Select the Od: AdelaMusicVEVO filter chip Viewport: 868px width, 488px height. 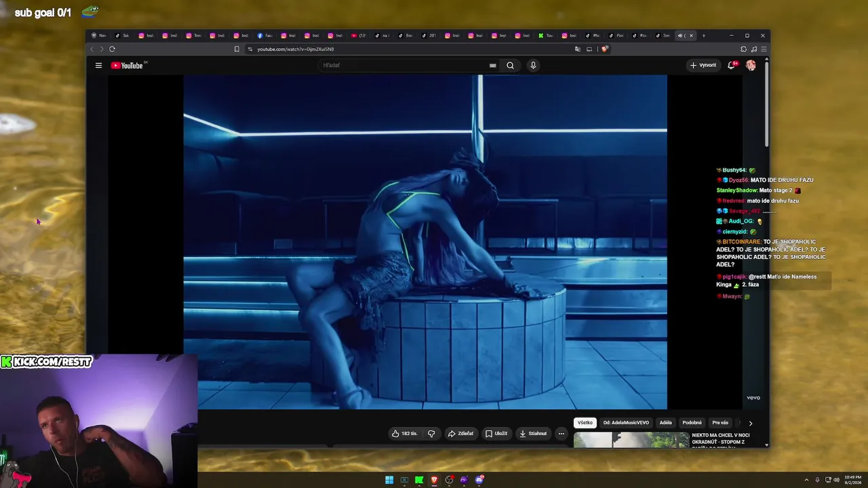click(x=626, y=423)
